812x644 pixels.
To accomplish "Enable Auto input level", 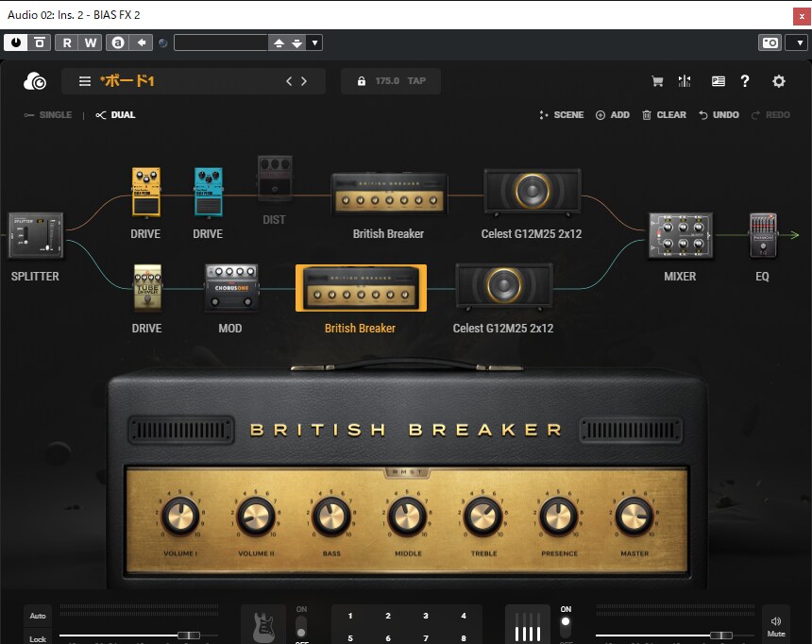I will pyautogui.click(x=38, y=616).
